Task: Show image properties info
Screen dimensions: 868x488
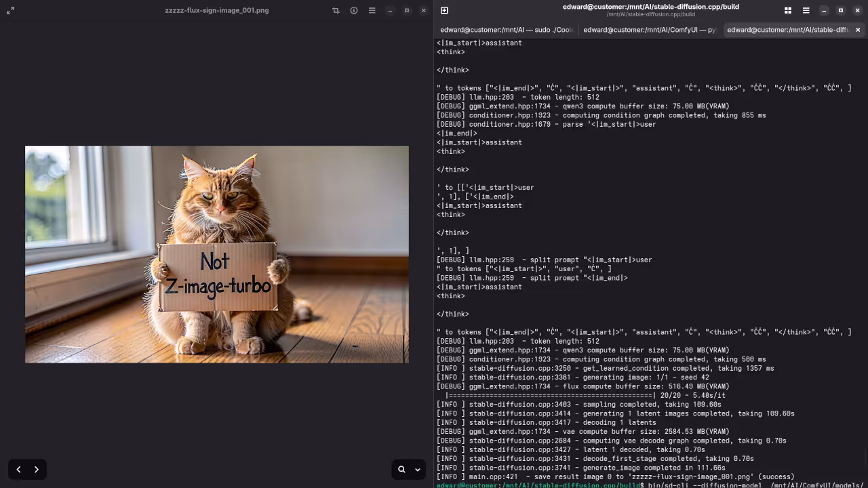Action: (354, 10)
